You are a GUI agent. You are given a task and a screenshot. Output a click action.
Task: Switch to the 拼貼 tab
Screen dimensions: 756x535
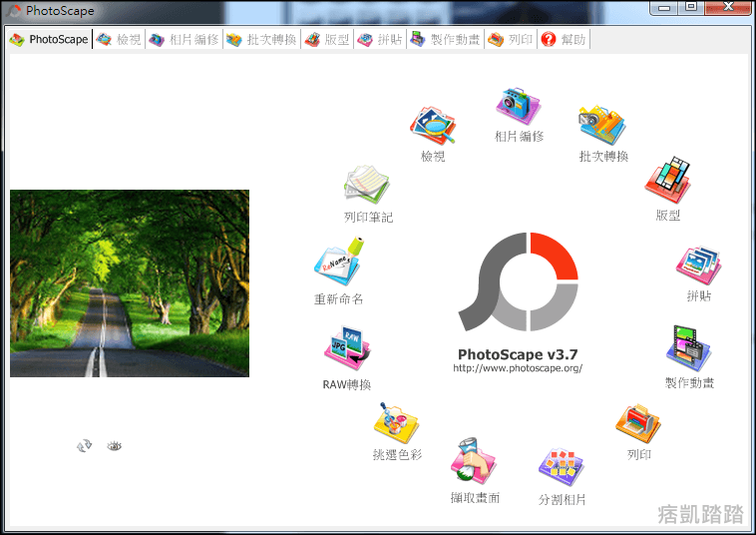pos(380,39)
